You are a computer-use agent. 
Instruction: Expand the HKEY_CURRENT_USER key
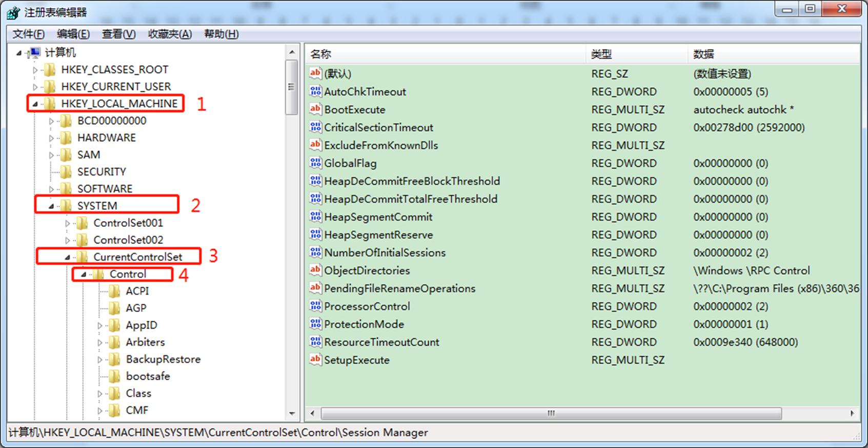35,87
